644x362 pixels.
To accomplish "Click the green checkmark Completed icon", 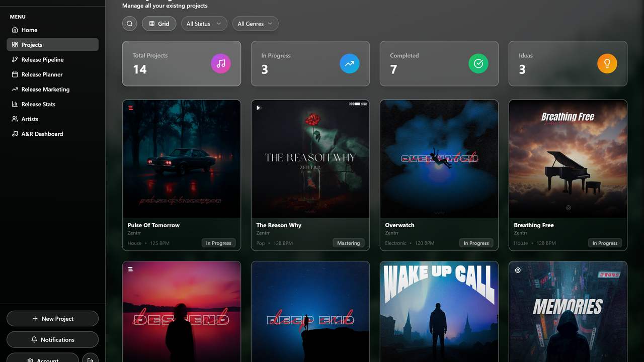I will (x=478, y=64).
